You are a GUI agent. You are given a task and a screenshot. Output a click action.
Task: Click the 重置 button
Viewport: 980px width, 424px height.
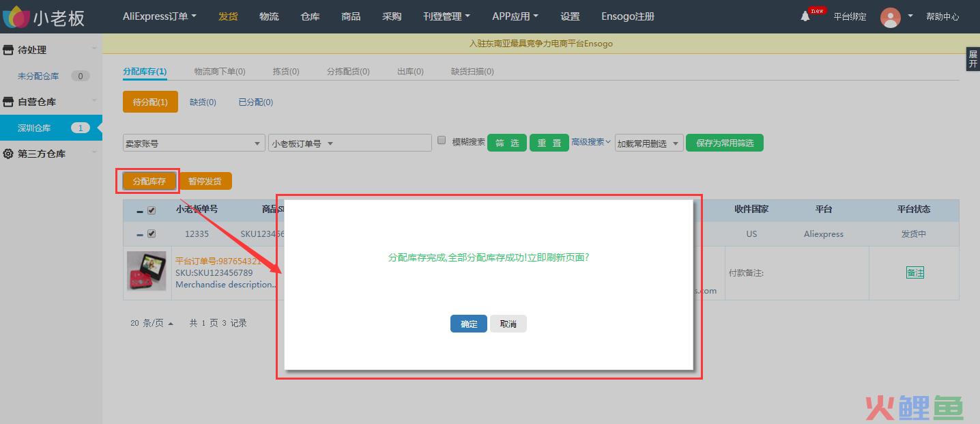point(549,143)
